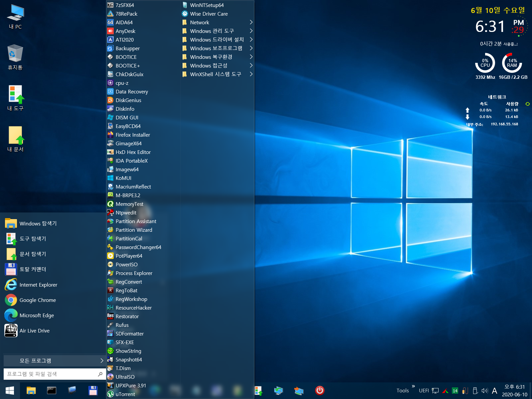Open command prompt taskbar icon
Viewport: 532px width, 399px height.
tap(52, 390)
